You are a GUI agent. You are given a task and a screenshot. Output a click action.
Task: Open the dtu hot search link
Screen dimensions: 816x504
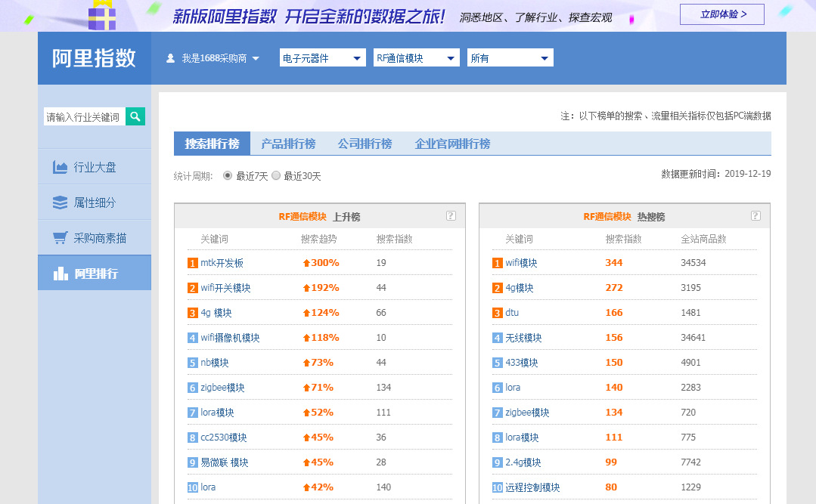pyautogui.click(x=512, y=313)
